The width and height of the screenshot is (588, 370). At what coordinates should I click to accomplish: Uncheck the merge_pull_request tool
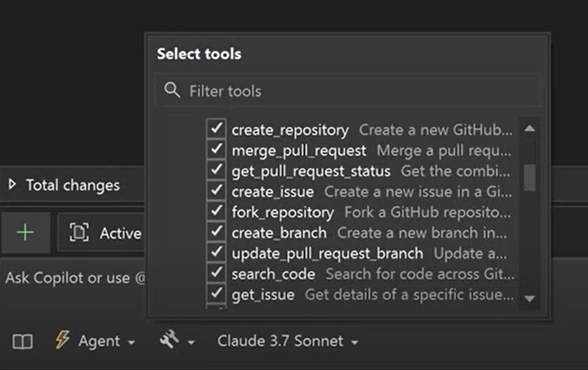tap(216, 150)
